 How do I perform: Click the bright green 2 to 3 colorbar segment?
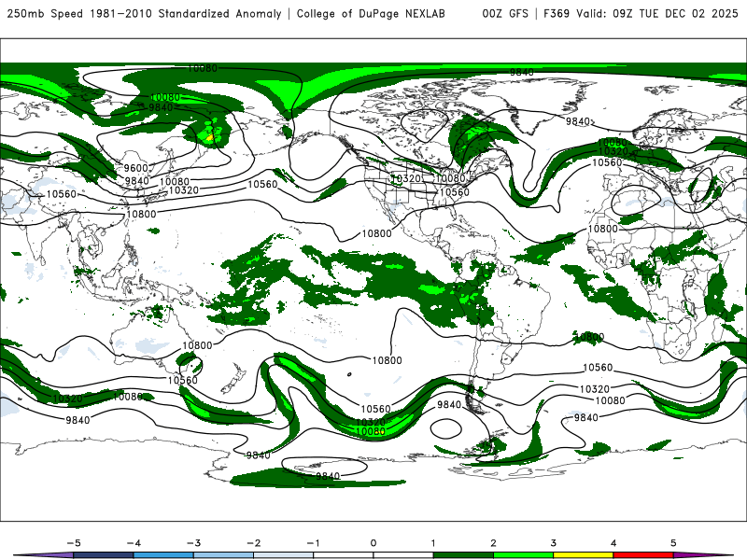523,555
